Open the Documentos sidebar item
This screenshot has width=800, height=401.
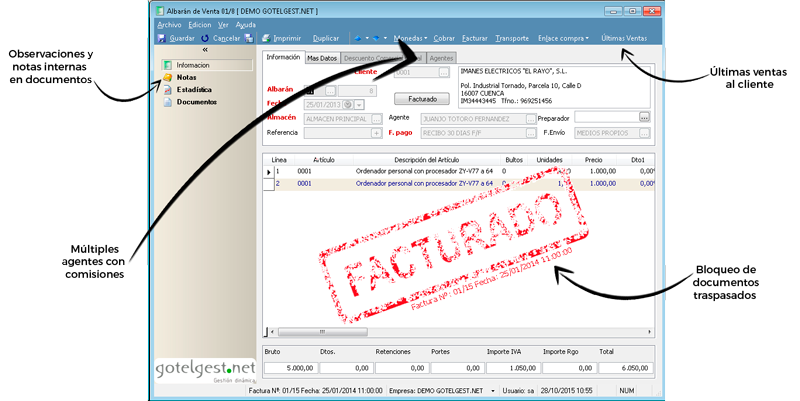(x=196, y=102)
